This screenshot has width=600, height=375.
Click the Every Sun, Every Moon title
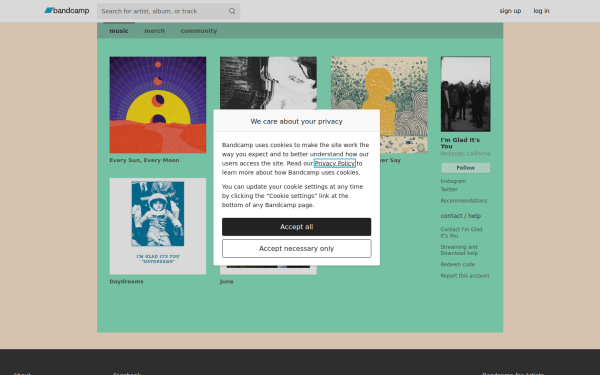tap(144, 160)
